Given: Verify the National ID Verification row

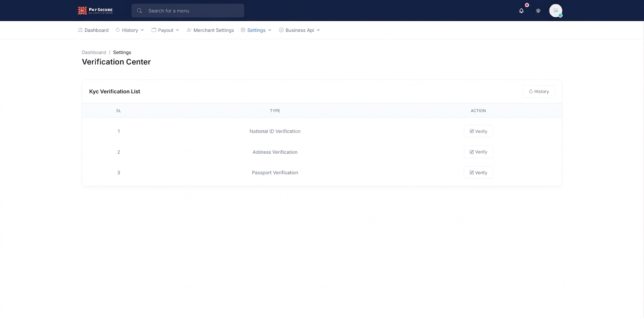Looking at the screenshot, I should pos(479,131).
